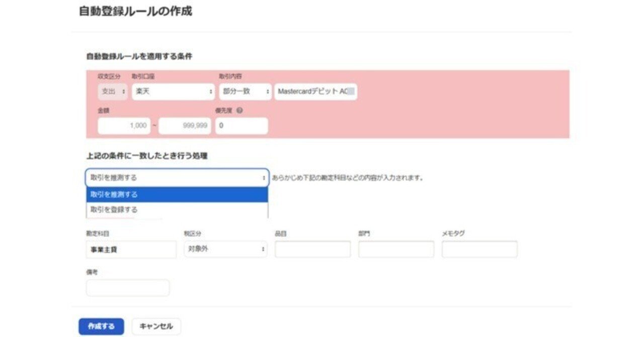
Task: Click the キャンセル button
Action: click(x=156, y=326)
